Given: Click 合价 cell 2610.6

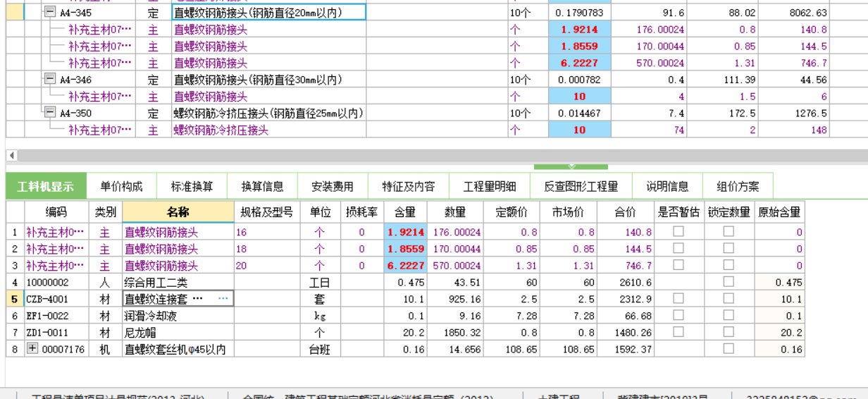Looking at the screenshot, I should 626,282.
